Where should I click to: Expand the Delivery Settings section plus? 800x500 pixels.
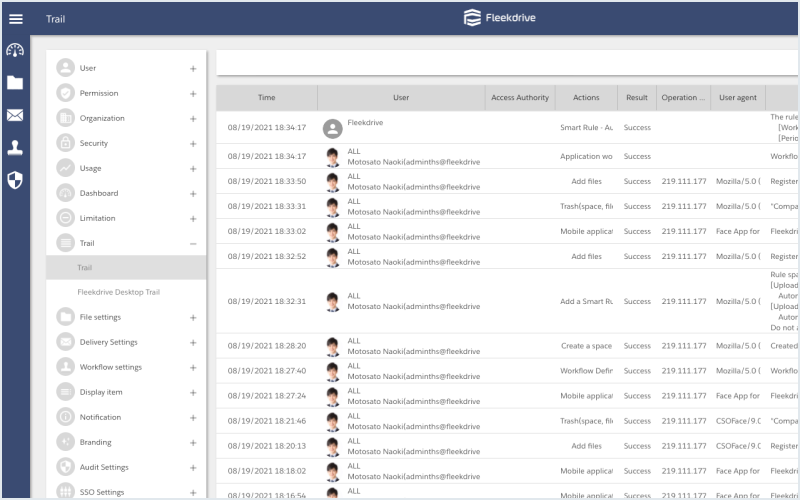coord(193,343)
